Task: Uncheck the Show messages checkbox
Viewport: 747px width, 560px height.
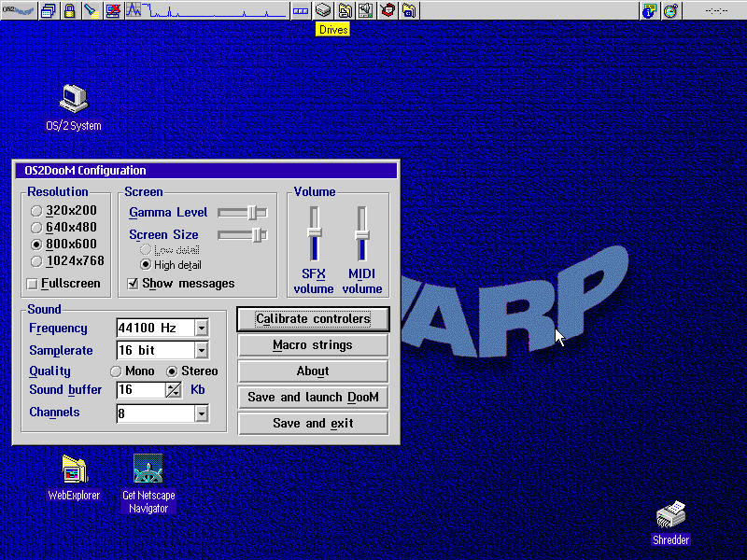Action: (x=134, y=284)
